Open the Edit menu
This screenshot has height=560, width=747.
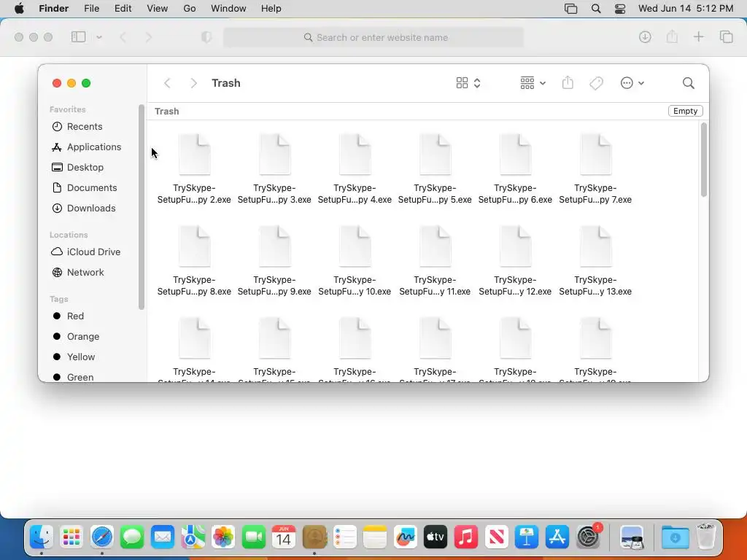(x=123, y=9)
